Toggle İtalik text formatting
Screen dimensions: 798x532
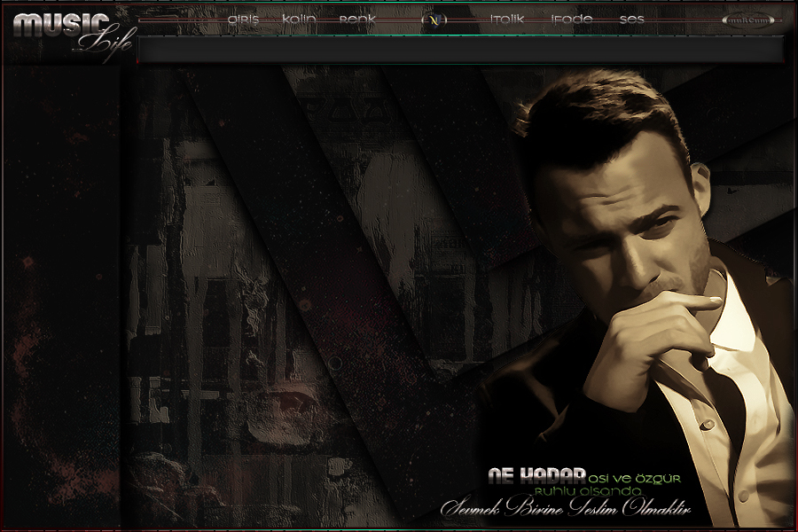tap(506, 19)
